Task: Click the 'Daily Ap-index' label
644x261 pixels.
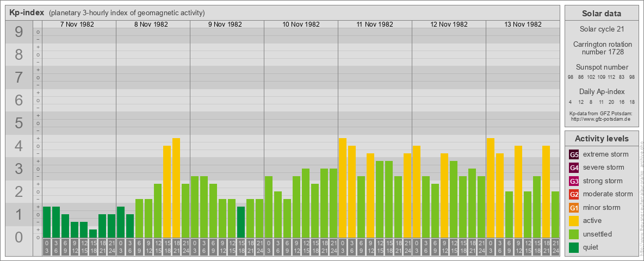Action: coord(602,91)
